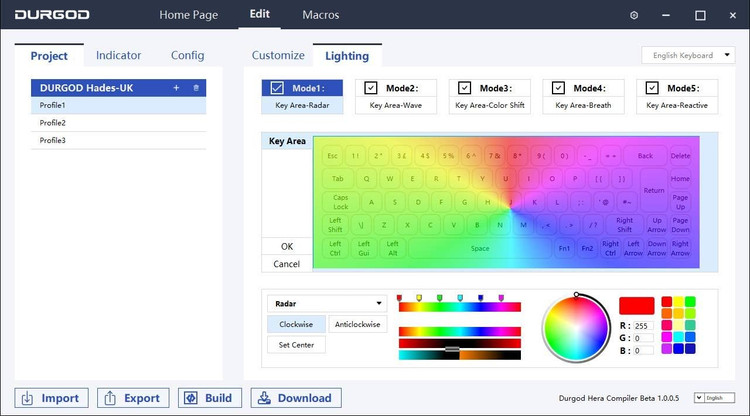750x416 pixels.
Task: Open the Customize tab
Action: (x=278, y=56)
